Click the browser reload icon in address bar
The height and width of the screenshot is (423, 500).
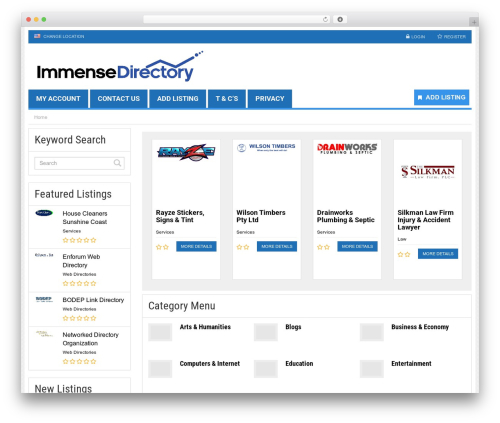[325, 19]
